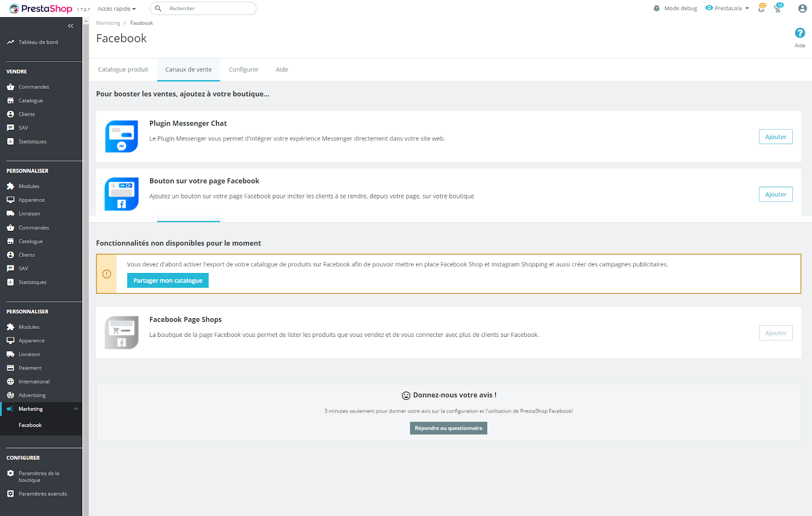Viewport: 812px width, 516px height.
Task: Click the Fonctionnalités non disponibles pour le moment heading
Action: (179, 244)
